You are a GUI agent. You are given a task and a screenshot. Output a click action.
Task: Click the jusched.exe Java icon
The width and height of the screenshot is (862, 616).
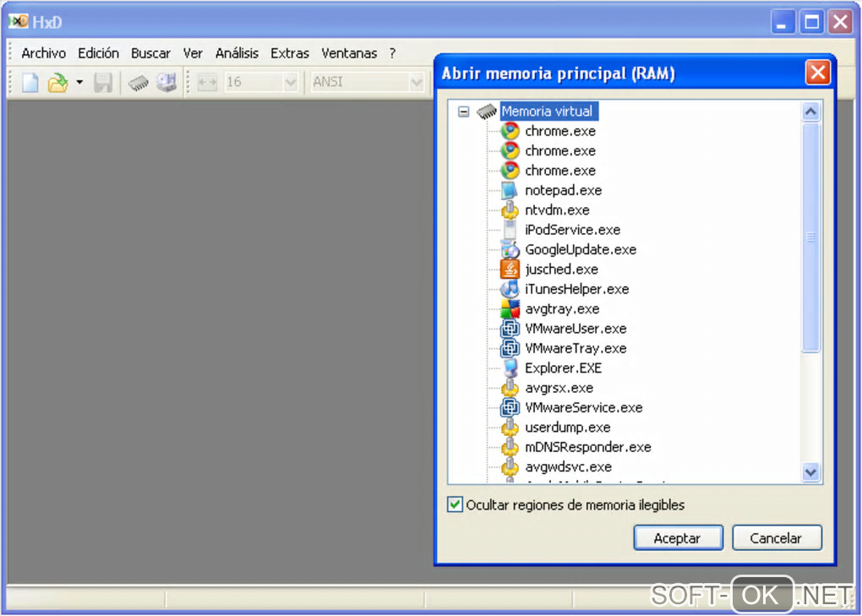tap(510, 270)
